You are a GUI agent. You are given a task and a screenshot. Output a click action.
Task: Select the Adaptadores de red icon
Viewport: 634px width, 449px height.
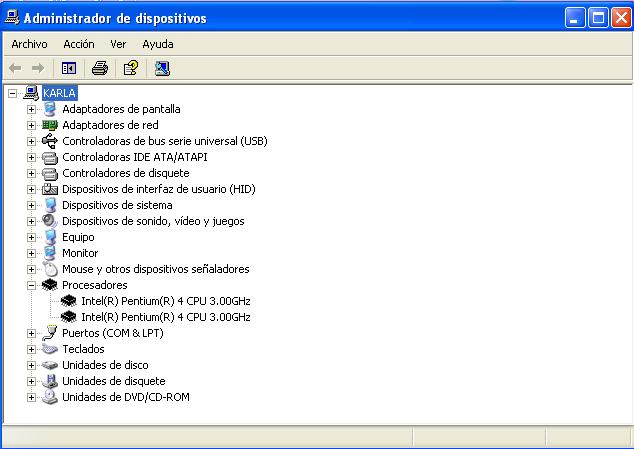(50, 125)
